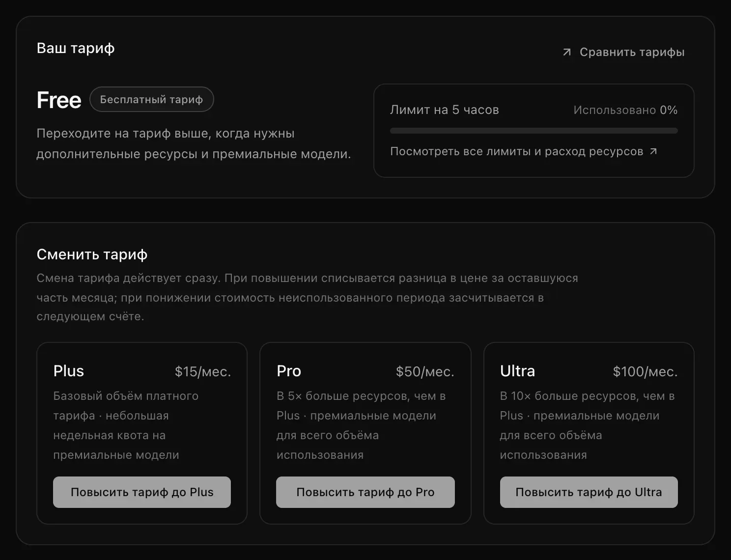Click the text starting Переходите на тариф выше
The width and height of the screenshot is (731, 560).
click(194, 143)
